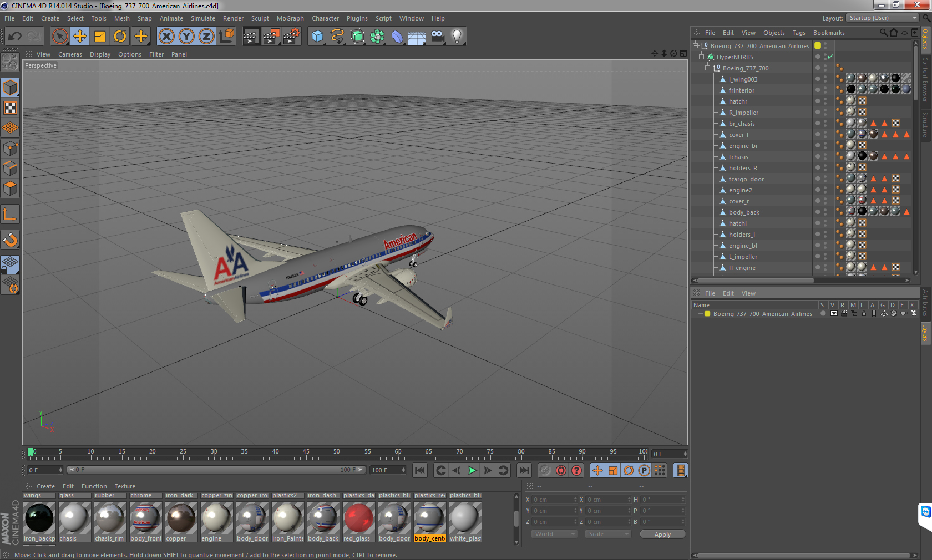Toggle layer visibility eye in Layers panel

point(833,313)
